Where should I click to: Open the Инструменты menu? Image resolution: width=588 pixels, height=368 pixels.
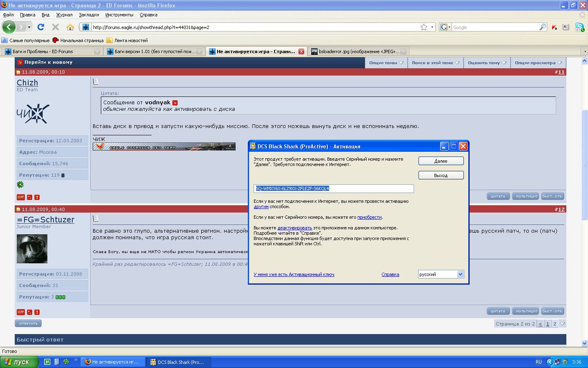[119, 15]
